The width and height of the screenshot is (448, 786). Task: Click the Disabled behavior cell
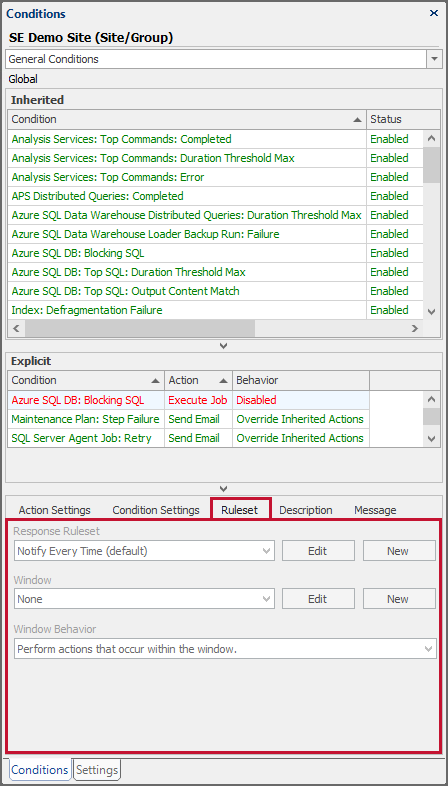[x=301, y=400]
